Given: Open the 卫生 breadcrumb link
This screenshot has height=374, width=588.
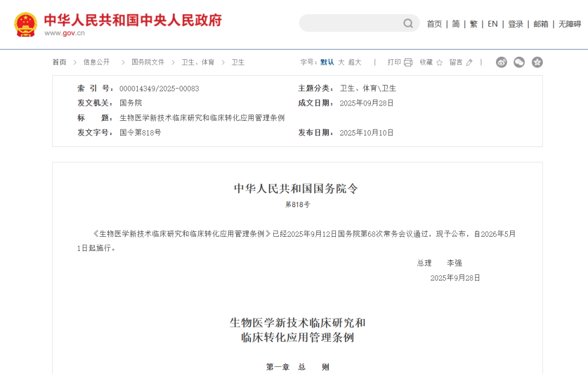Looking at the screenshot, I should pos(238,62).
